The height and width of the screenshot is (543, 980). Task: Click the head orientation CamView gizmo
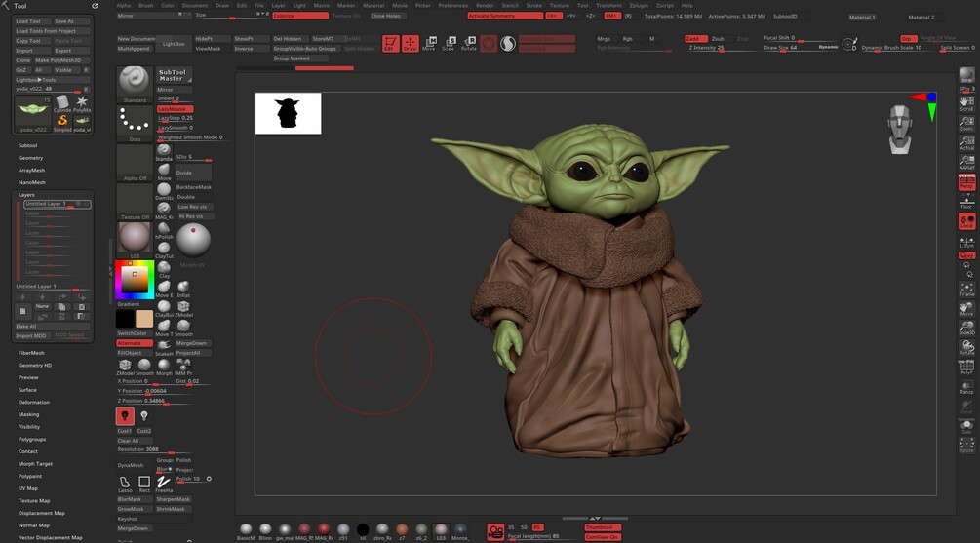[899, 130]
